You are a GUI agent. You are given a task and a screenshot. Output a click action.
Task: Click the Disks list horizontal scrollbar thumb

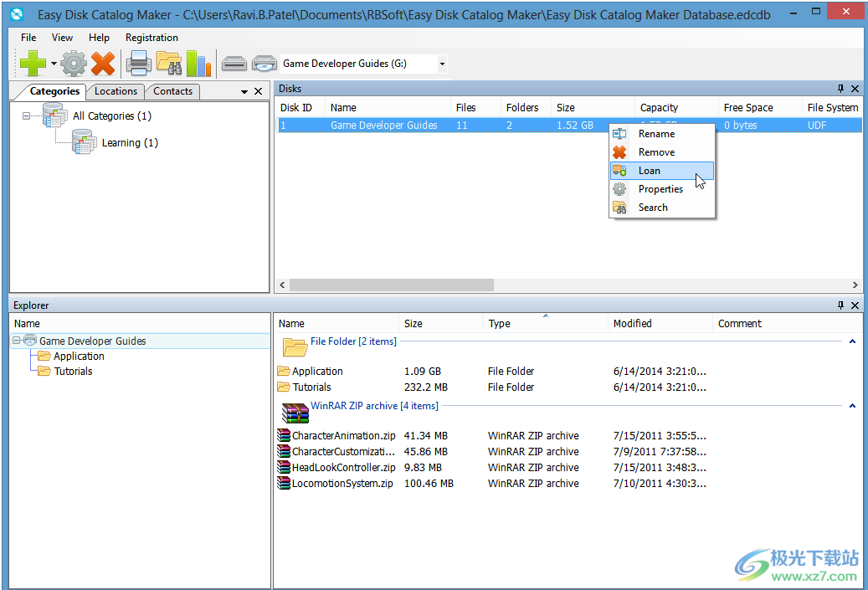(392, 285)
